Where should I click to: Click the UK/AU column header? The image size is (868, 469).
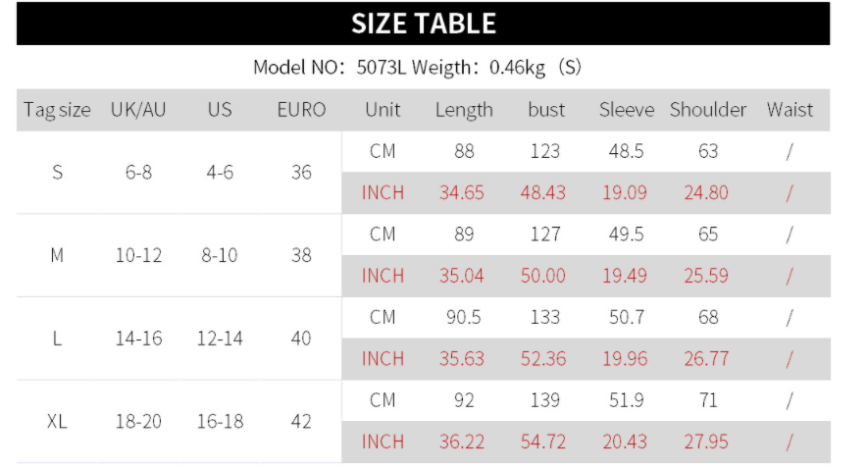138,110
